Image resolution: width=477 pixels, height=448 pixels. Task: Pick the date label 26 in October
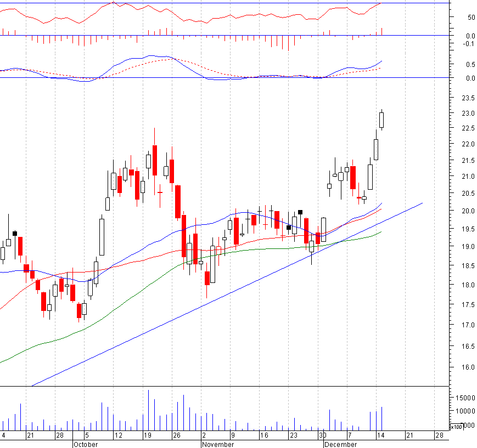[176, 435]
